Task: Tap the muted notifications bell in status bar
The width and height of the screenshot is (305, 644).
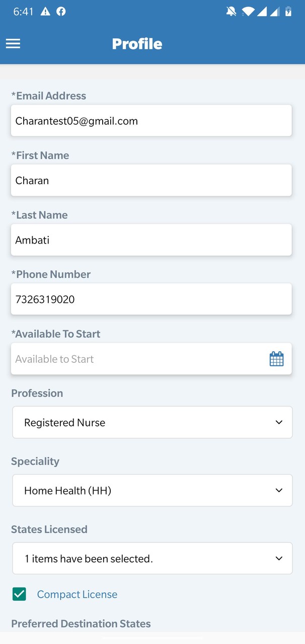Action: [231, 11]
